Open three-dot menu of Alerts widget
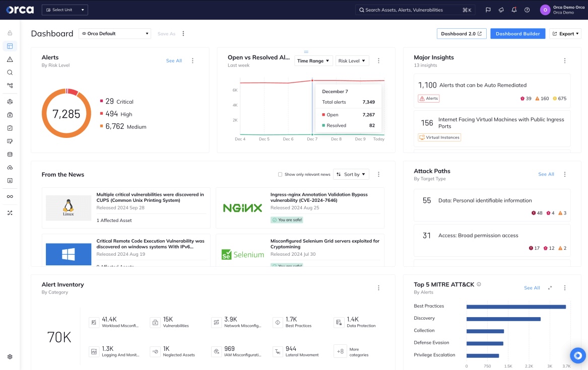The width and height of the screenshot is (588, 370). [x=193, y=61]
